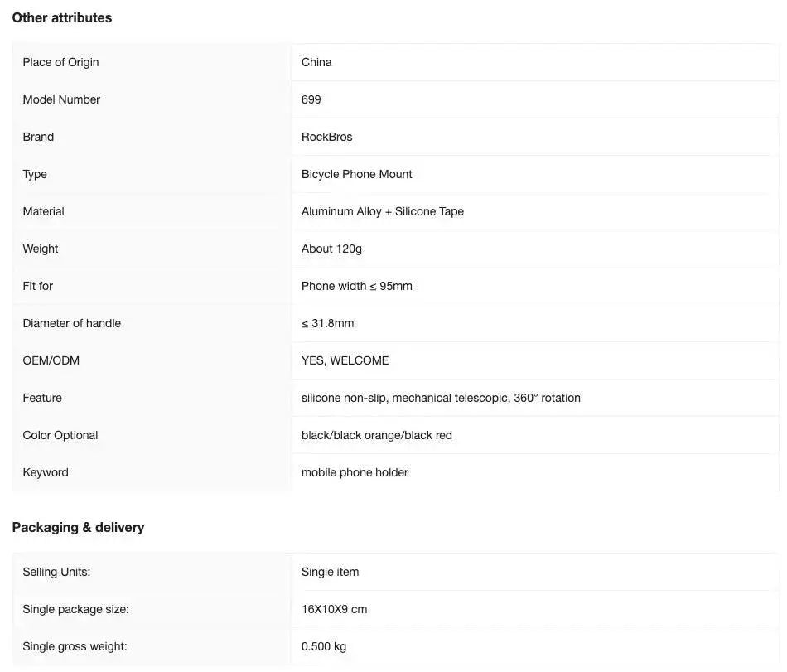Image resolution: width=787 pixels, height=672 pixels.
Task: Select the "YES, WELCOME" OEM/ODM value
Action: (345, 360)
